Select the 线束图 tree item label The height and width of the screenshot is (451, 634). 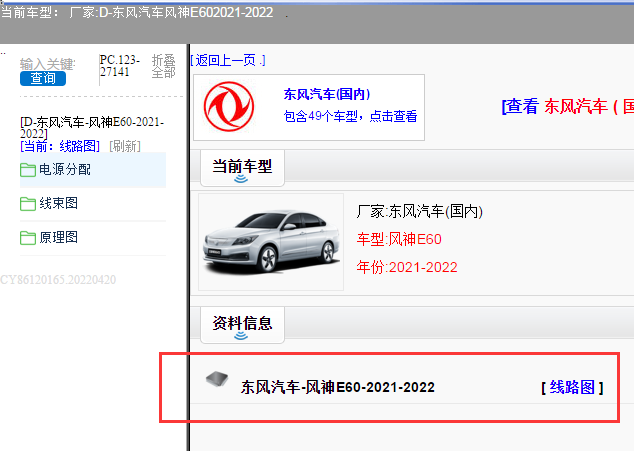coord(59,203)
